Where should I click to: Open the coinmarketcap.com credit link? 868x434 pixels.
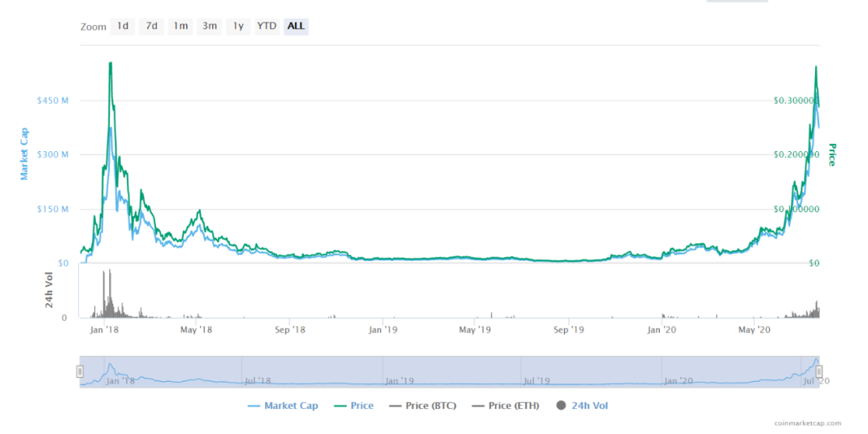(x=808, y=423)
